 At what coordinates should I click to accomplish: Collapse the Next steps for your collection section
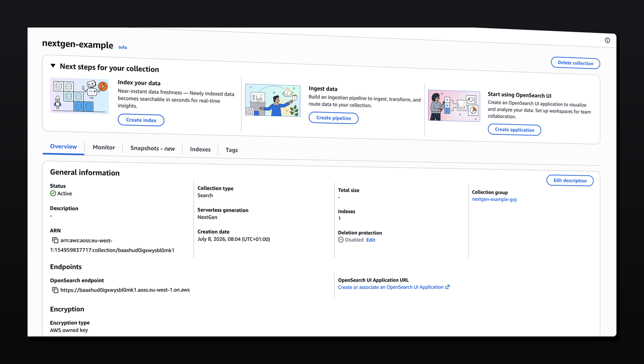(53, 66)
